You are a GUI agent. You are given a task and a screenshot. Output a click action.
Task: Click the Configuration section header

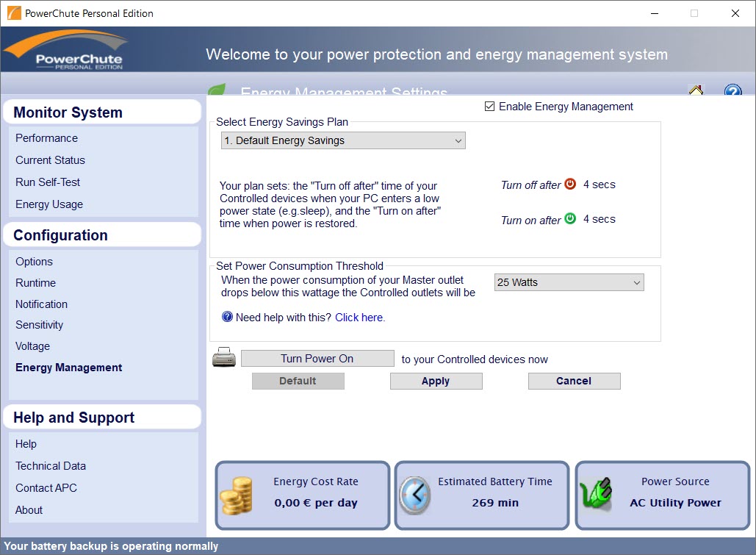point(101,235)
